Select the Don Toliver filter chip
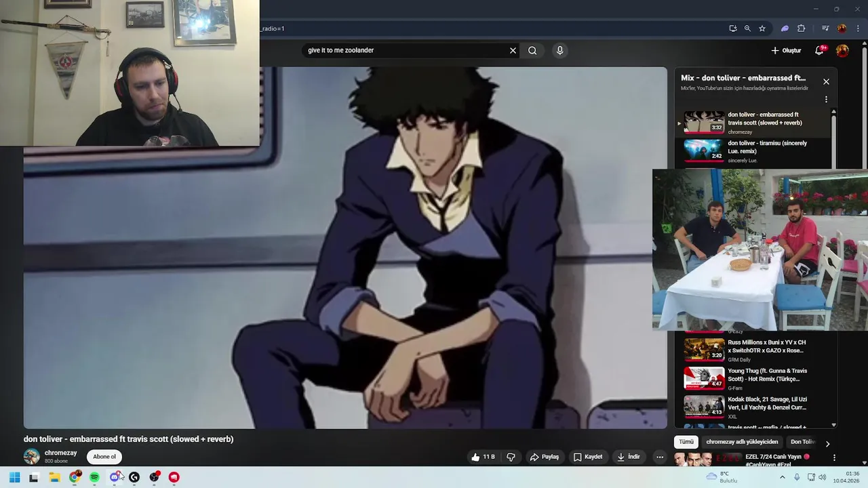This screenshot has height=488, width=868. (x=803, y=442)
